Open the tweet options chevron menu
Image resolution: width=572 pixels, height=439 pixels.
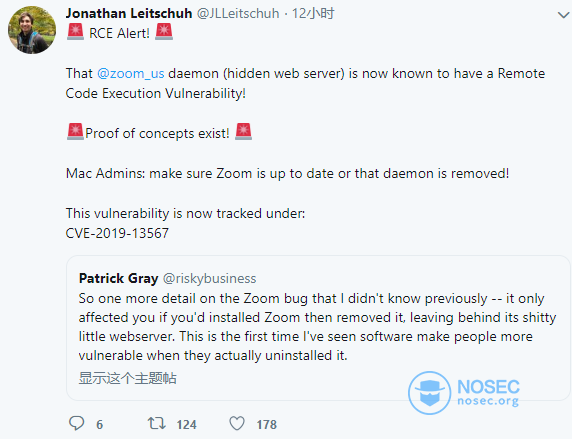pos(564,15)
